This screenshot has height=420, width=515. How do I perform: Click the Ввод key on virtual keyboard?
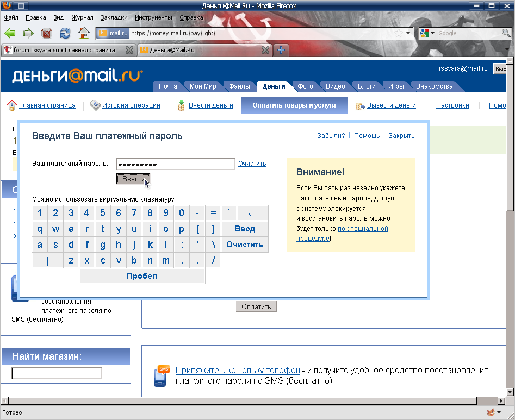coord(245,229)
